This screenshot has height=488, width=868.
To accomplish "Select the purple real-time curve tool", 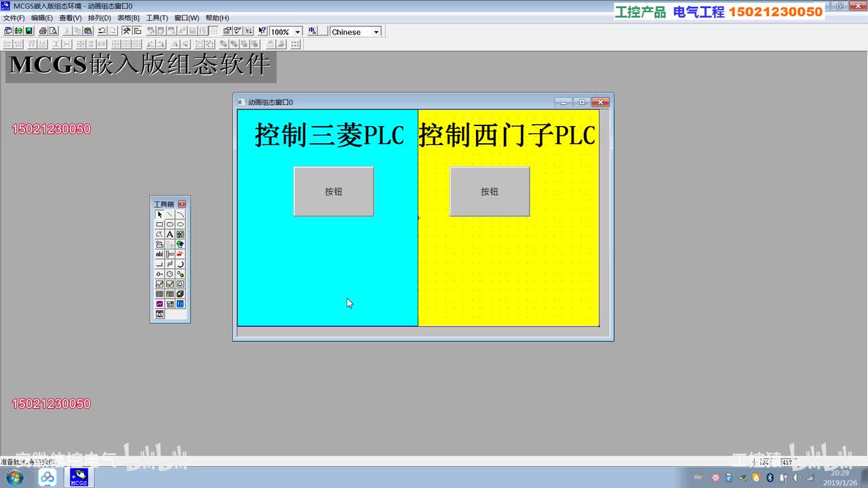I will [160, 304].
